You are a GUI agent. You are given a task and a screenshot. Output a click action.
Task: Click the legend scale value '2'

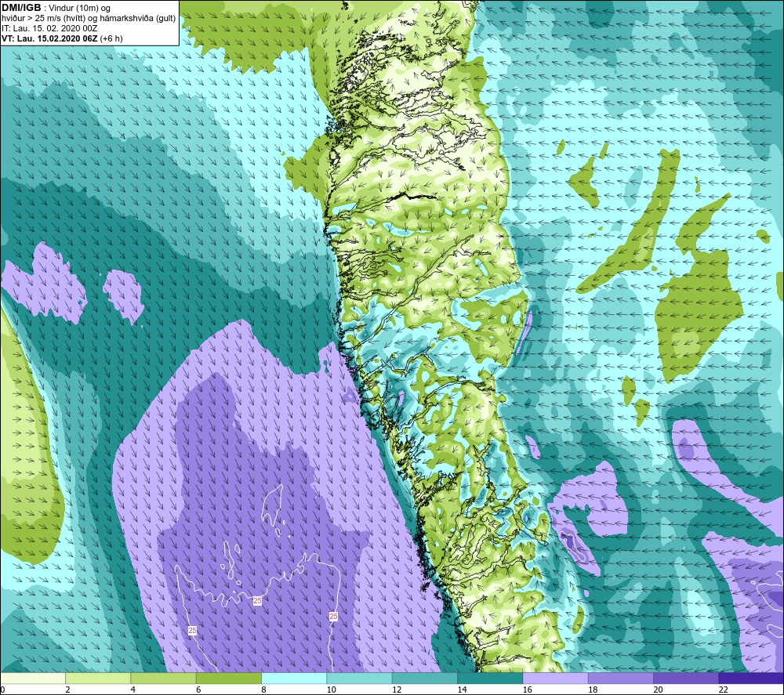(x=67, y=690)
